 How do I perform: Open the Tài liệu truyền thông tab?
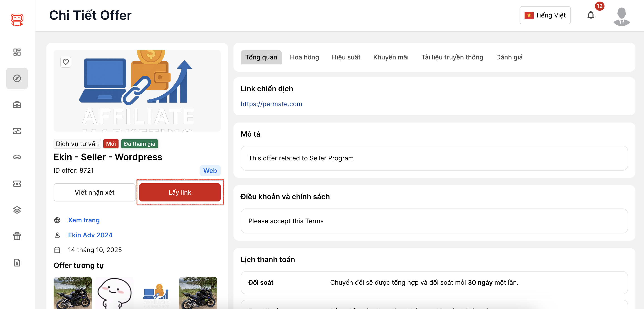click(x=452, y=57)
